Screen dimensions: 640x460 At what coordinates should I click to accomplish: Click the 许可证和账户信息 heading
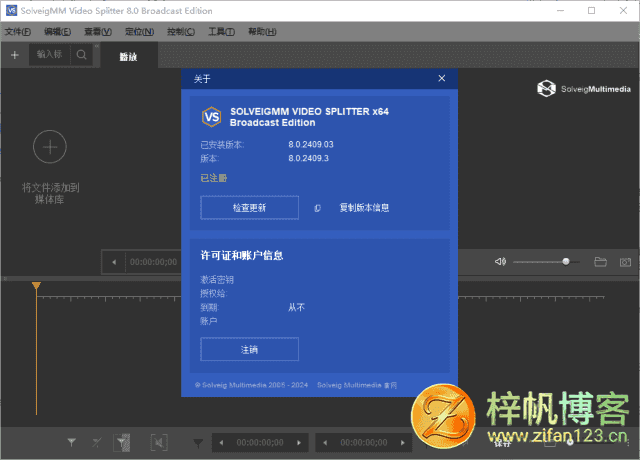pos(242,256)
